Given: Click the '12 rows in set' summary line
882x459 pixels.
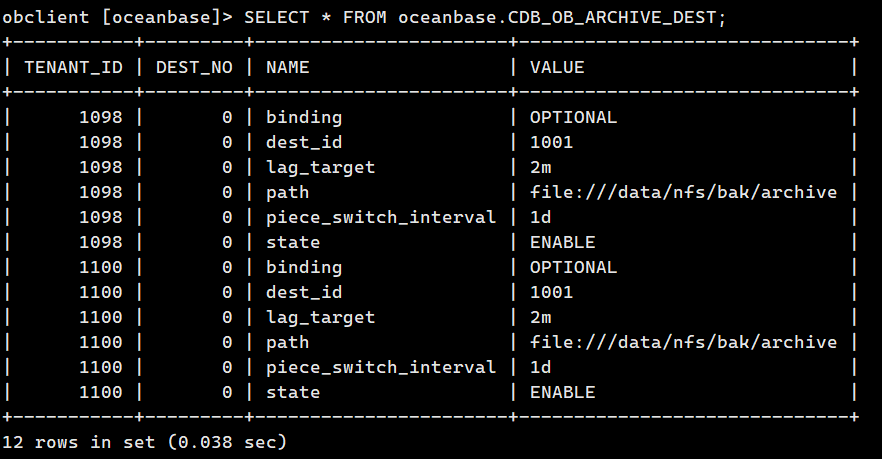Looking at the screenshot, I should pos(145,442).
